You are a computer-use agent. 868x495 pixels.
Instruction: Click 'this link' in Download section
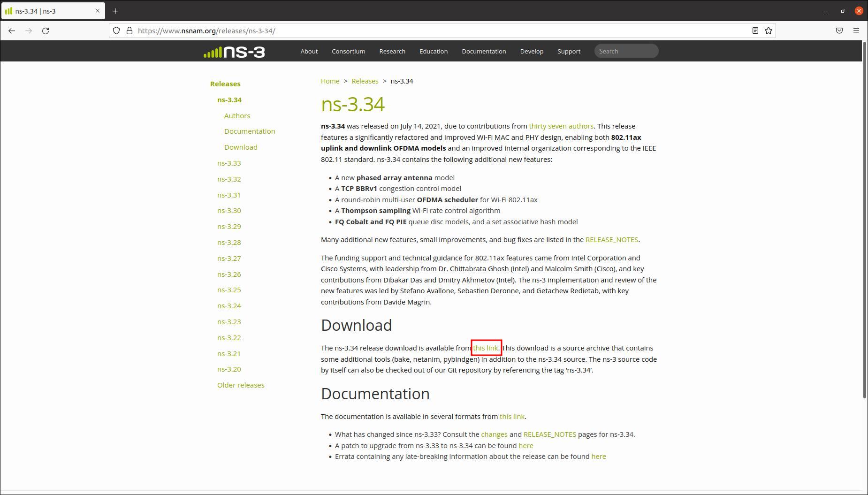point(486,348)
